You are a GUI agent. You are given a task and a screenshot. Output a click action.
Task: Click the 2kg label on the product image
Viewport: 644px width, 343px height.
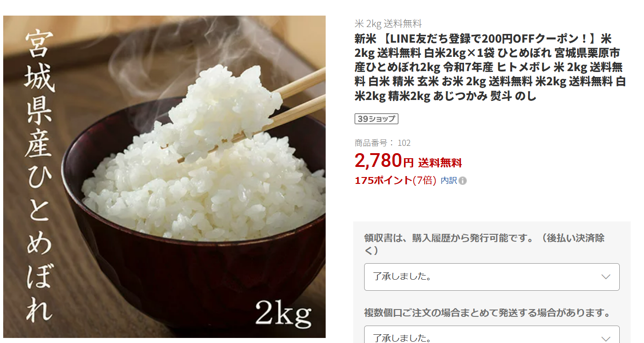point(283,312)
